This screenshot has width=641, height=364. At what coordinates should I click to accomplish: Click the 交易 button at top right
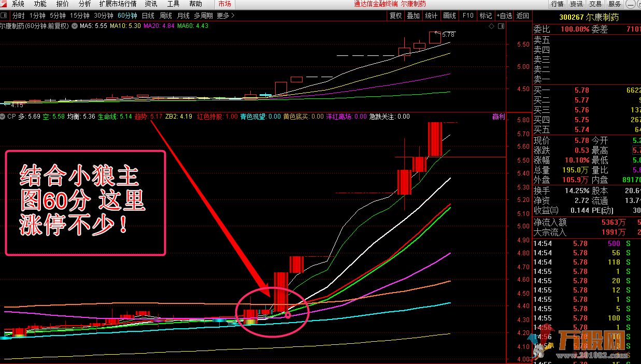tap(595, 4)
